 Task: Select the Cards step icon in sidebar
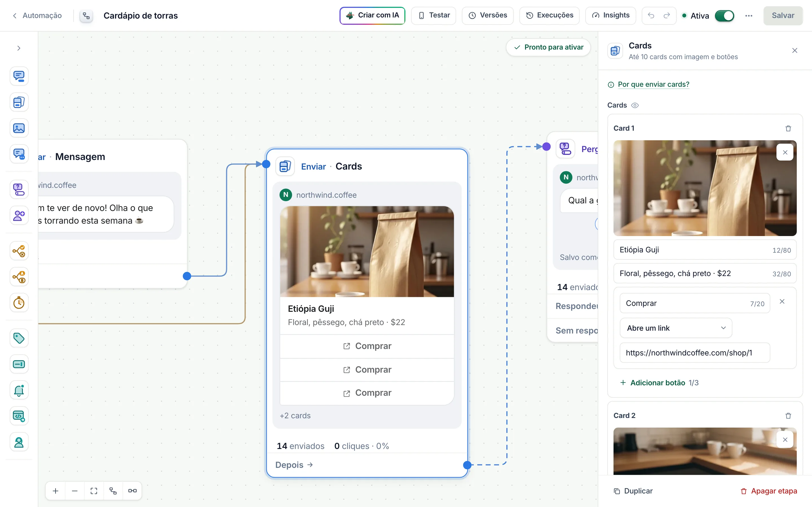point(19,102)
